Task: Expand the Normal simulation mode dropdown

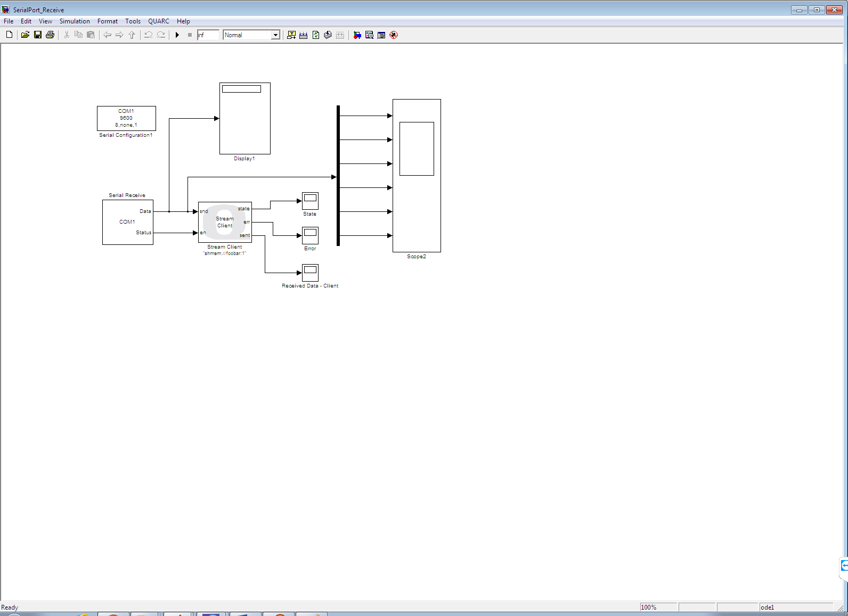Action: pyautogui.click(x=275, y=35)
